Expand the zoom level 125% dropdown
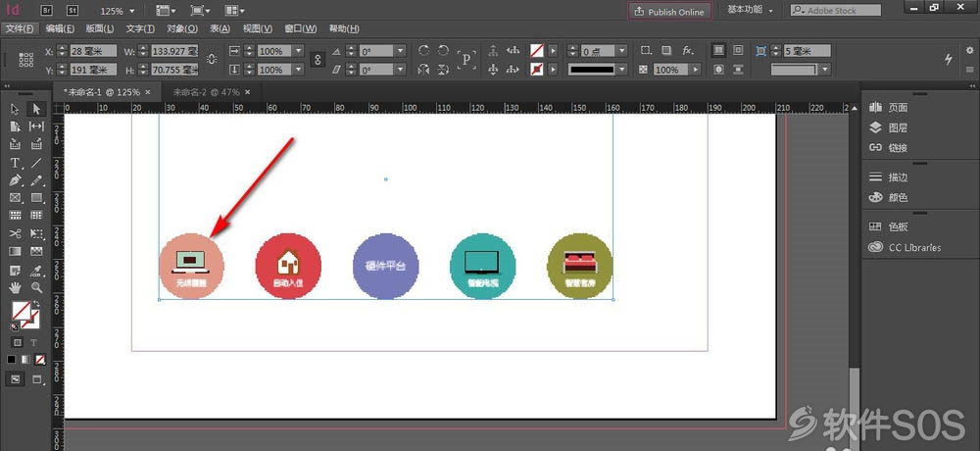Image resolution: width=980 pixels, height=451 pixels. click(x=119, y=11)
